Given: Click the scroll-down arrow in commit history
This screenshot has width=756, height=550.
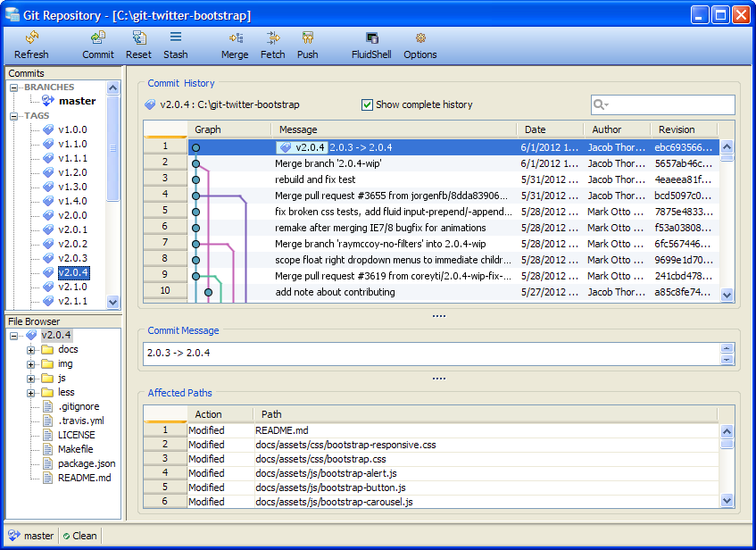Looking at the screenshot, I should coord(727,295).
